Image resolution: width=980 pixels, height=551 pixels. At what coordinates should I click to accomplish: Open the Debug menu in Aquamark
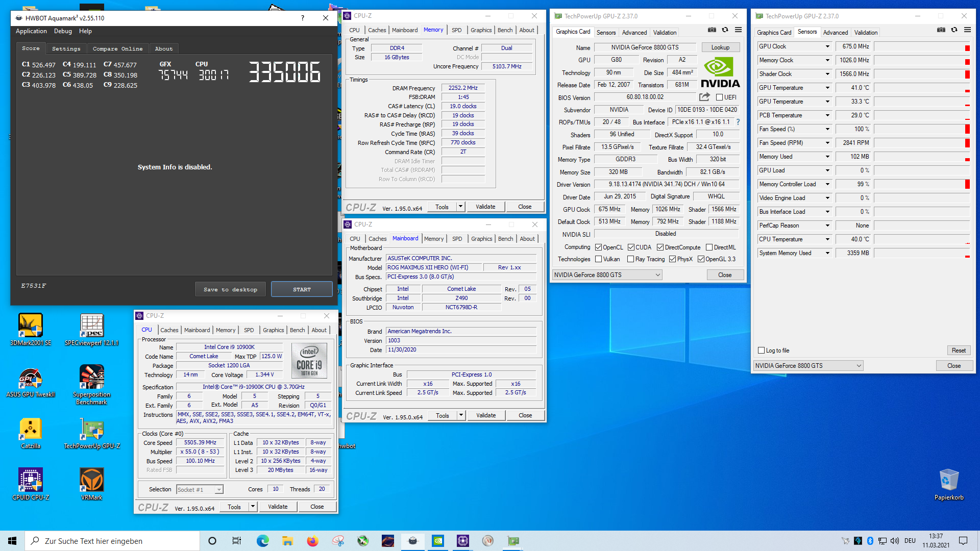(63, 31)
